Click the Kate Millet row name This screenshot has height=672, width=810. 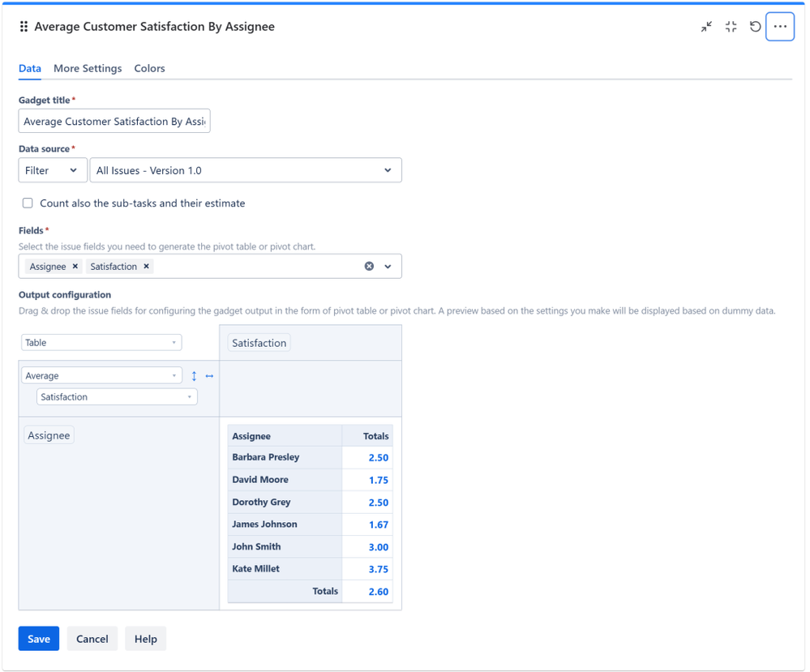point(255,569)
